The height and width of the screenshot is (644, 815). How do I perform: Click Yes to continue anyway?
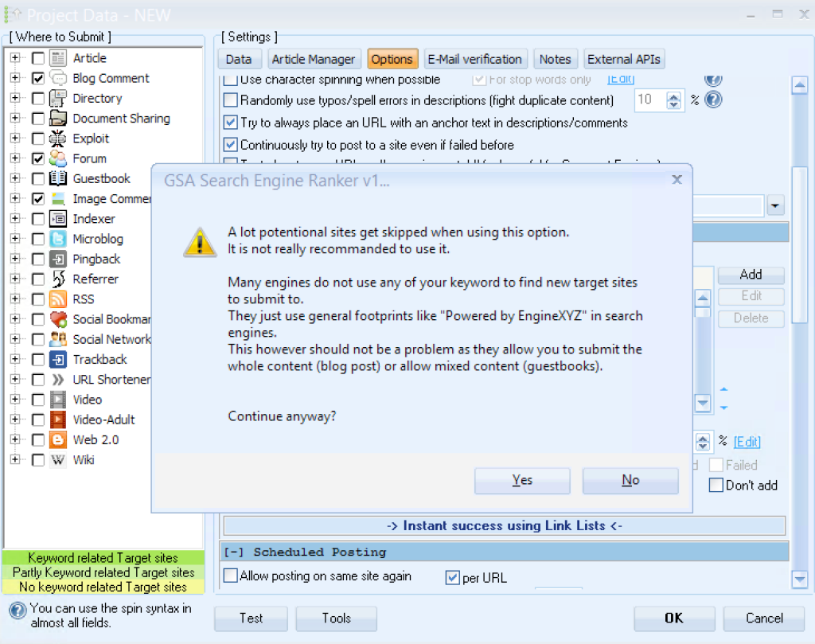point(522,480)
